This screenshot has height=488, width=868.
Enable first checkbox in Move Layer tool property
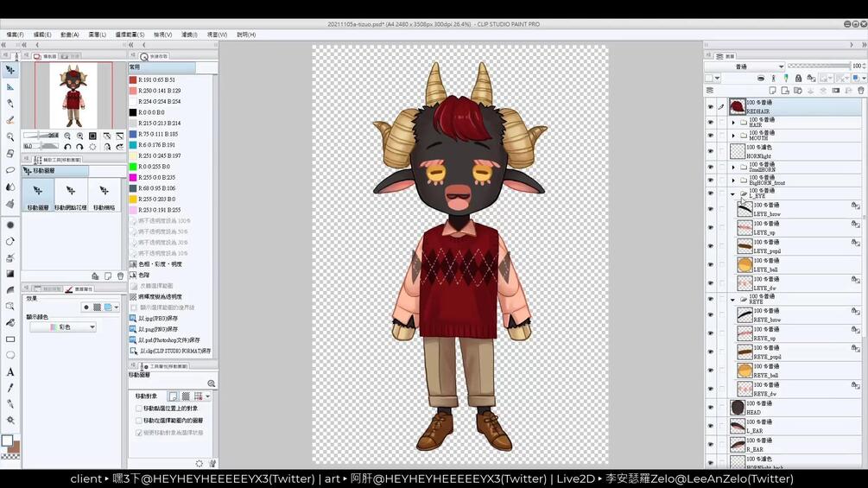pyautogui.click(x=139, y=409)
